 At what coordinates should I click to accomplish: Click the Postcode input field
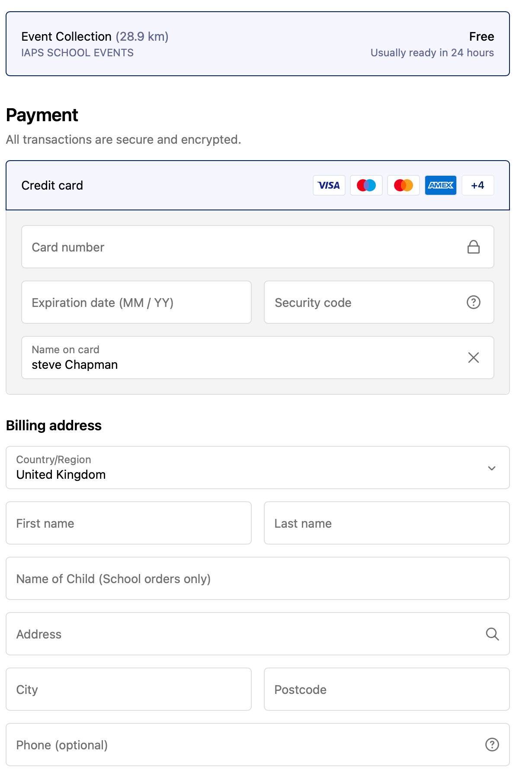point(386,689)
